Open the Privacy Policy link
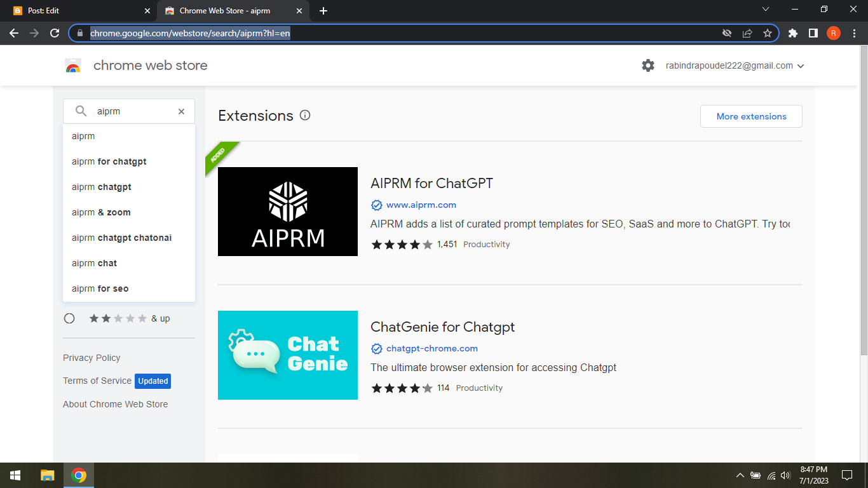The image size is (868, 488). click(92, 358)
